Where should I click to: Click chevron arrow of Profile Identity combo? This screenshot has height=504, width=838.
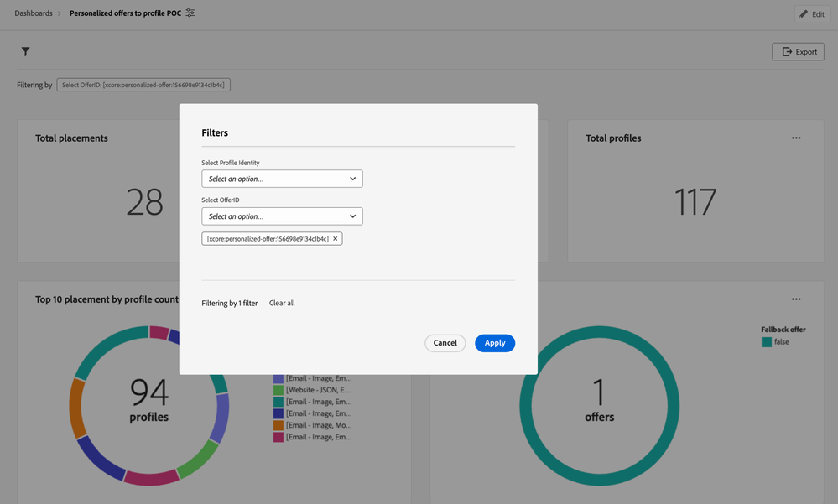click(353, 179)
